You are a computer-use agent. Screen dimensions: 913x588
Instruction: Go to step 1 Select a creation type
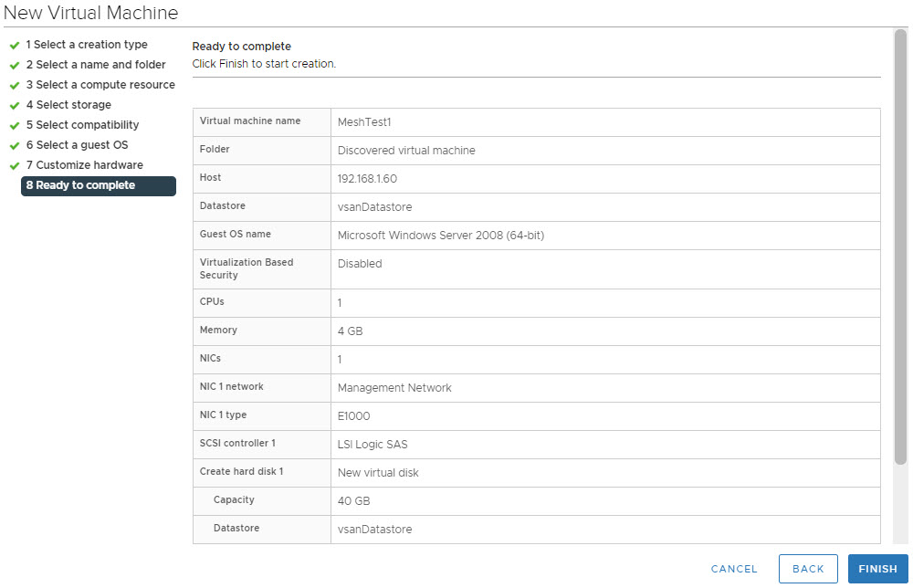click(87, 45)
